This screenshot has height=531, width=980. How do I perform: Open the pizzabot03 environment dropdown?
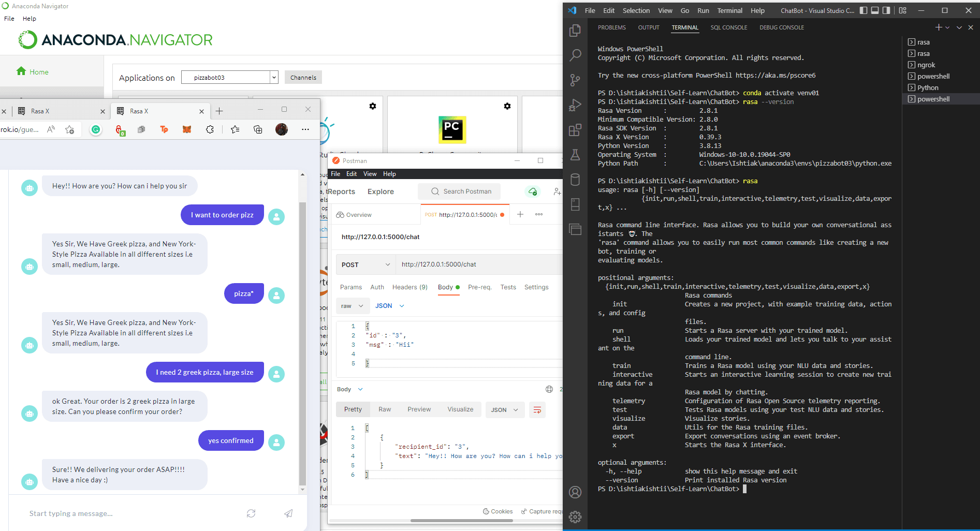click(x=274, y=78)
